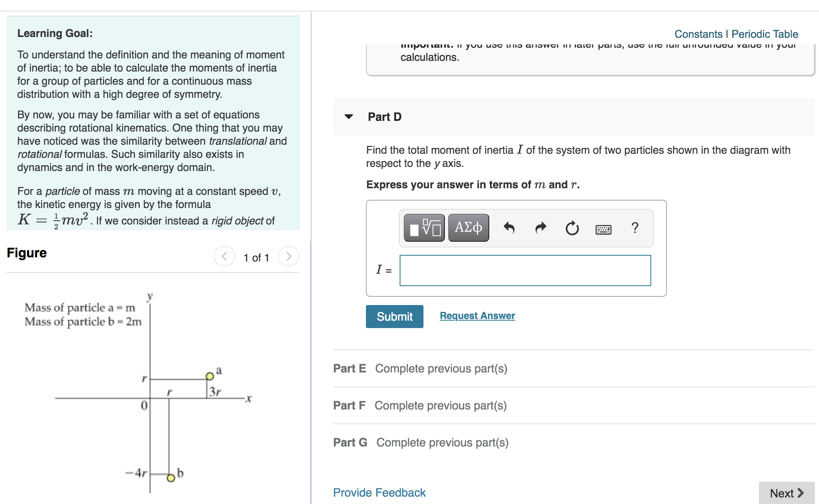Click Request Answer for Part D

(x=477, y=316)
